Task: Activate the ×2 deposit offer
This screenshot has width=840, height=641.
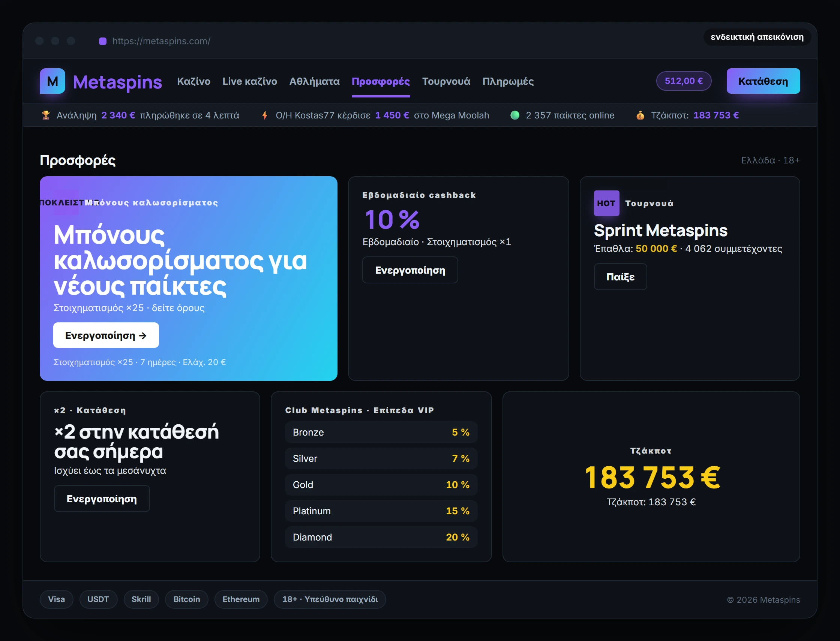Action: [102, 499]
